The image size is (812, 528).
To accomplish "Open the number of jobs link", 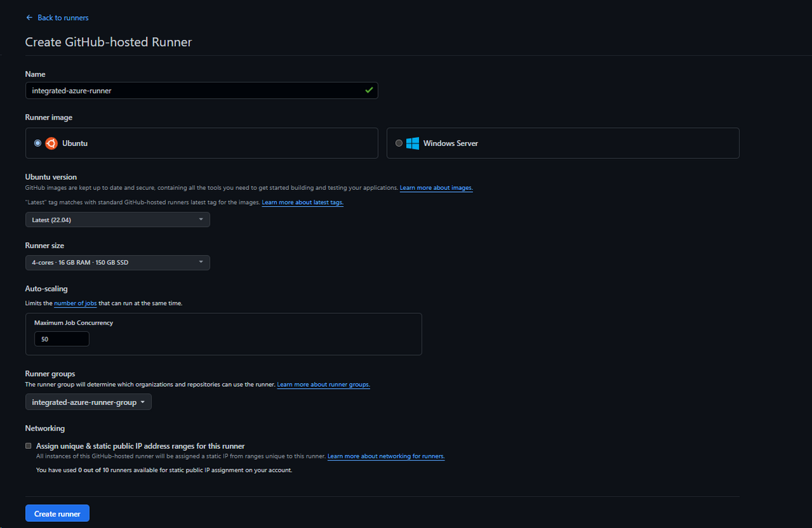I will [x=75, y=304].
